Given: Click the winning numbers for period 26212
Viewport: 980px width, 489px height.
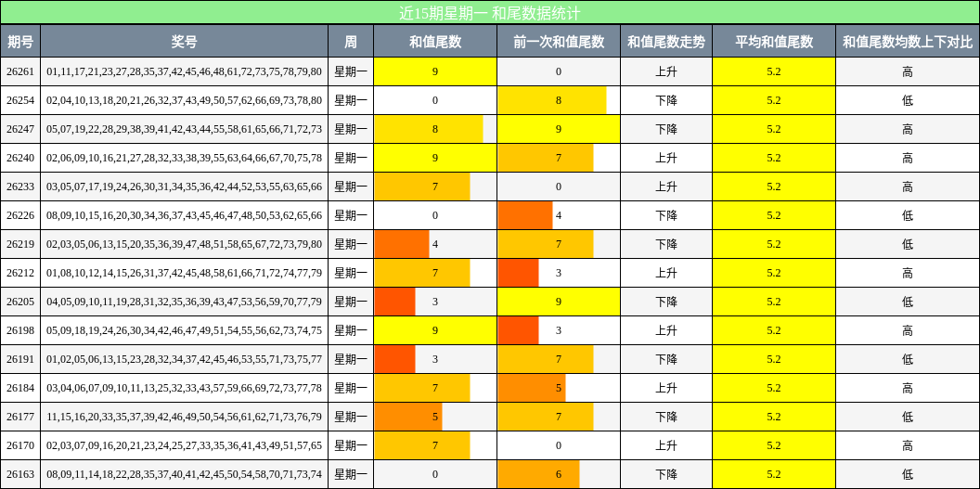Looking at the screenshot, I should pos(185,273).
